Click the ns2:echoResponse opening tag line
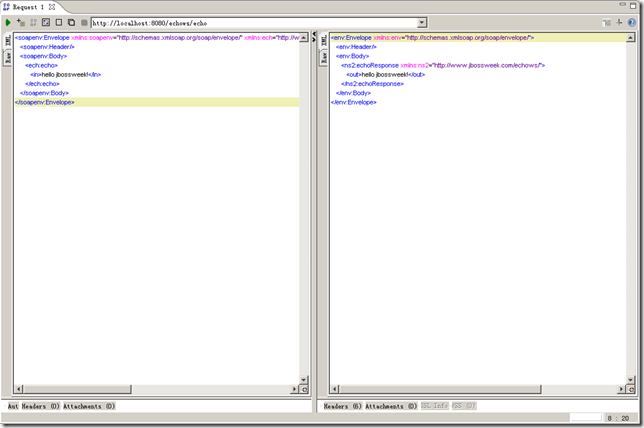 [443, 65]
